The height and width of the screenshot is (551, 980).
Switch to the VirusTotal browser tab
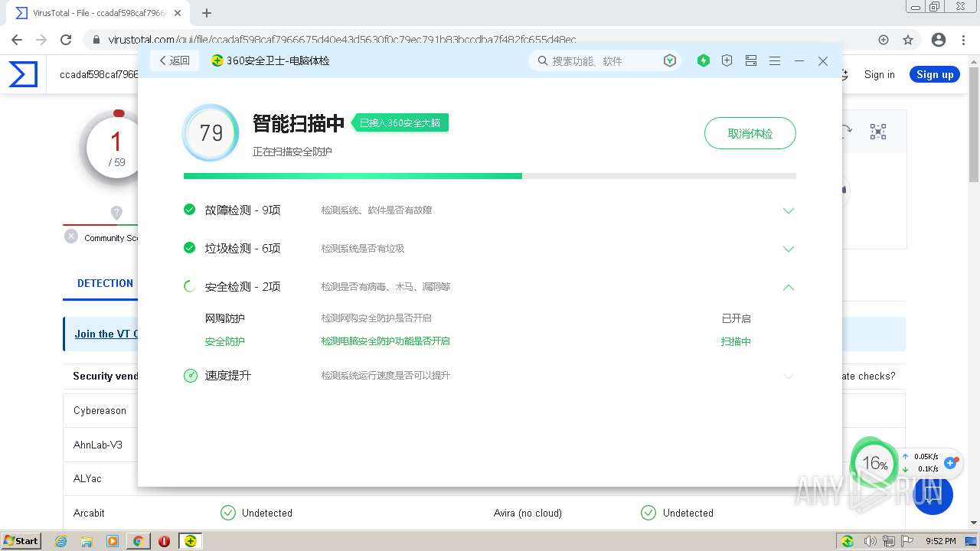pos(99,13)
